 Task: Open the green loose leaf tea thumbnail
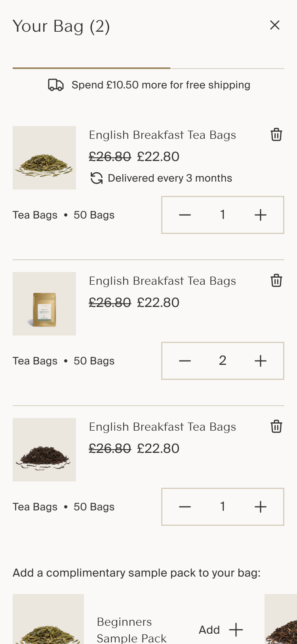[44, 158]
